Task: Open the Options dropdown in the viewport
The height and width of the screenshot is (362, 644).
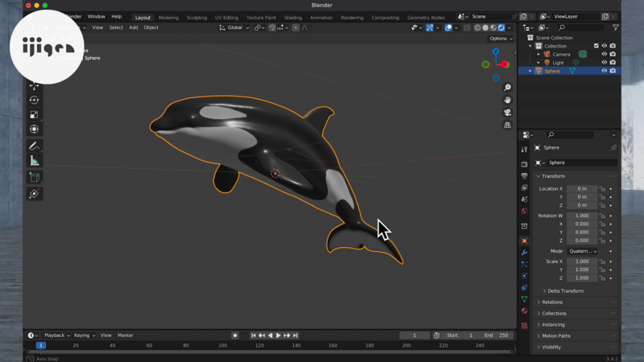Action: [x=501, y=39]
